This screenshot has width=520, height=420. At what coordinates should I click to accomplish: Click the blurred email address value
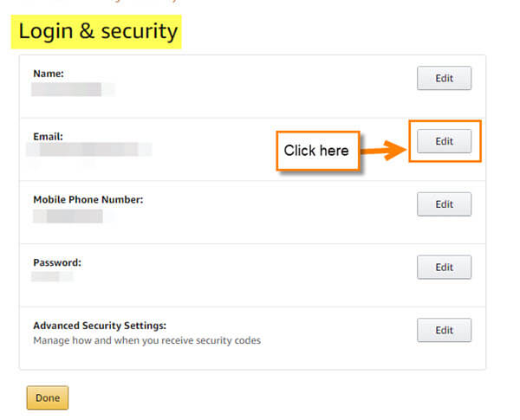click(89, 149)
